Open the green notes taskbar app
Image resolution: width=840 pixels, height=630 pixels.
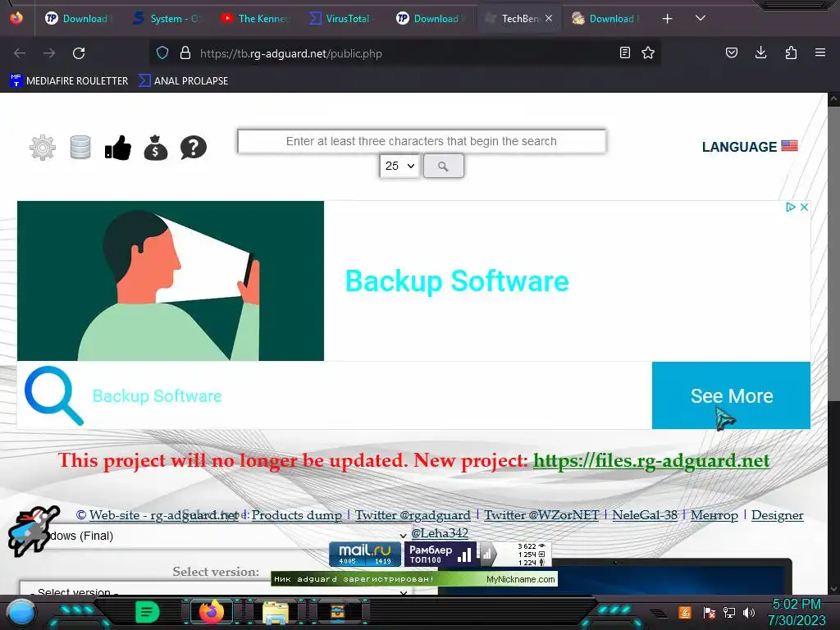[147, 612]
